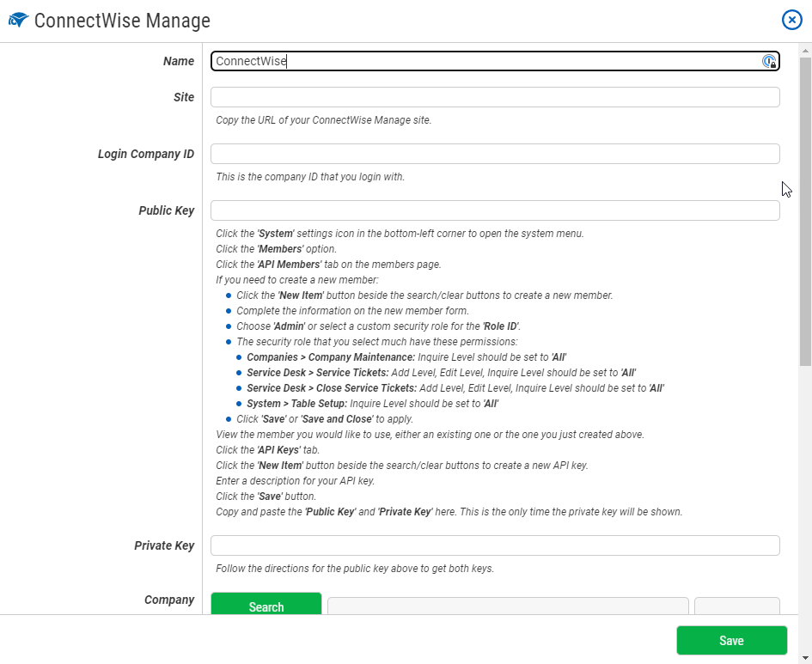
Task: Focus the Private Key input field
Action: 495,545
